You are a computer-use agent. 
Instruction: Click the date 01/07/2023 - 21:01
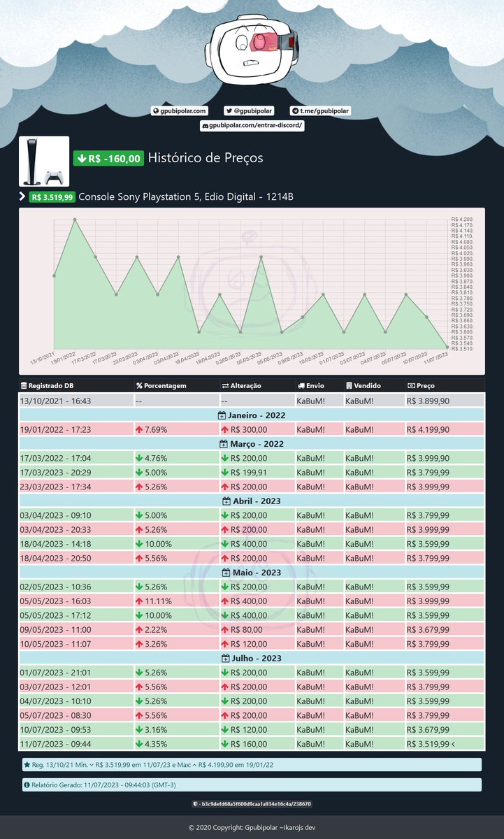click(57, 673)
